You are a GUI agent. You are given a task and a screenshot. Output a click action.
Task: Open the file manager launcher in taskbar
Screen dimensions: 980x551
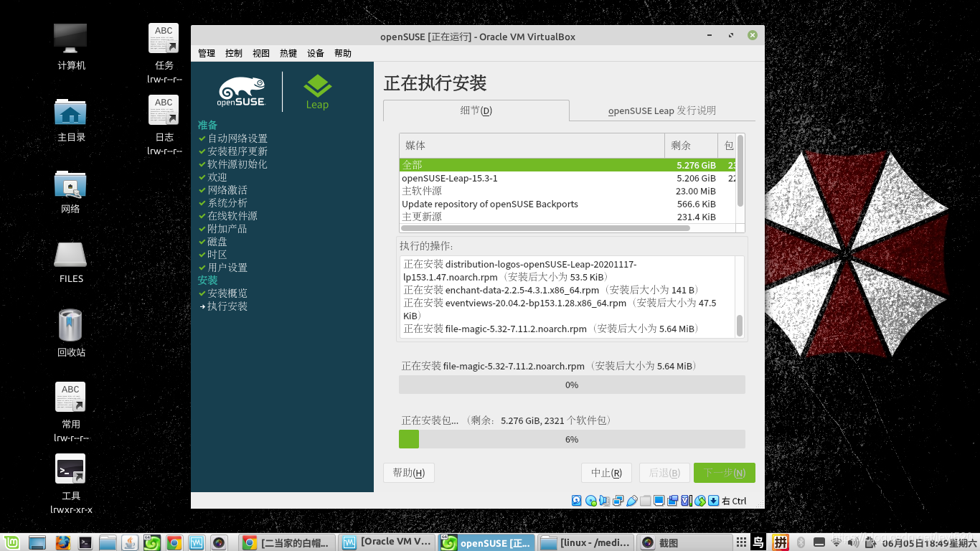point(108,542)
